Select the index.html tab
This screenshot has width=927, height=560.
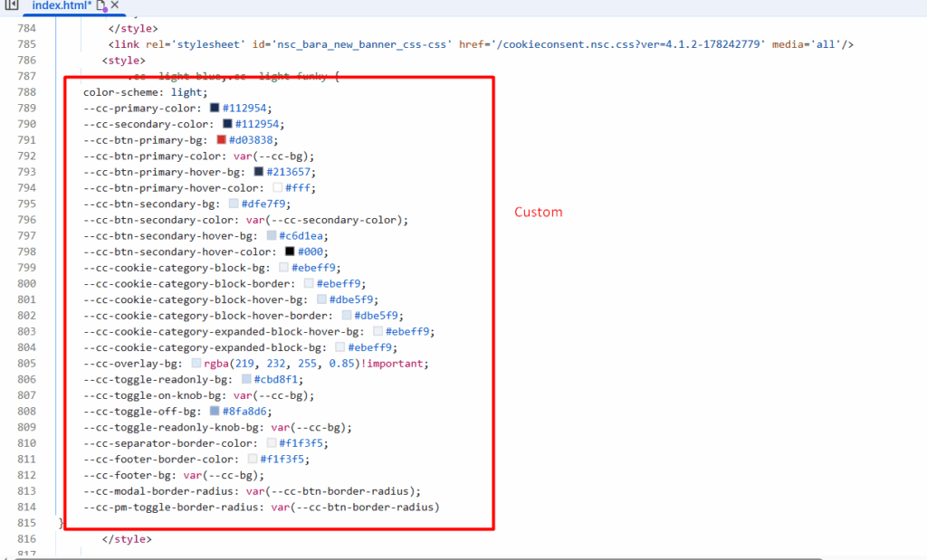pyautogui.click(x=60, y=5)
